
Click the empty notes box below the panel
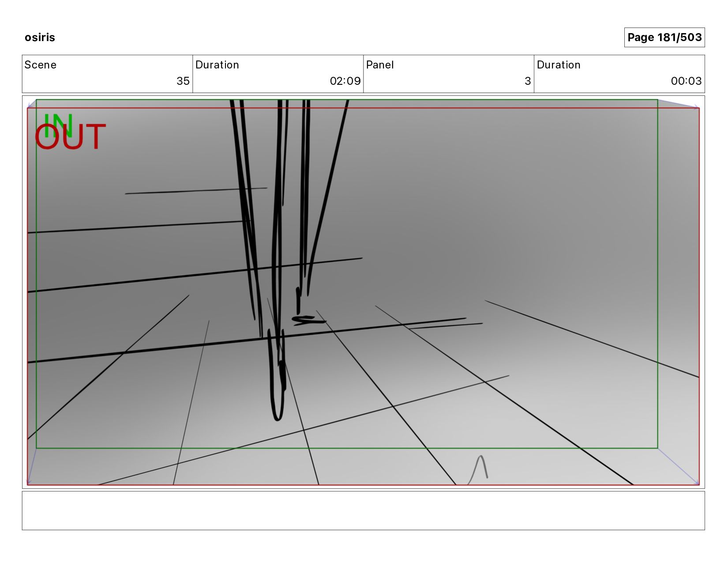click(363, 510)
